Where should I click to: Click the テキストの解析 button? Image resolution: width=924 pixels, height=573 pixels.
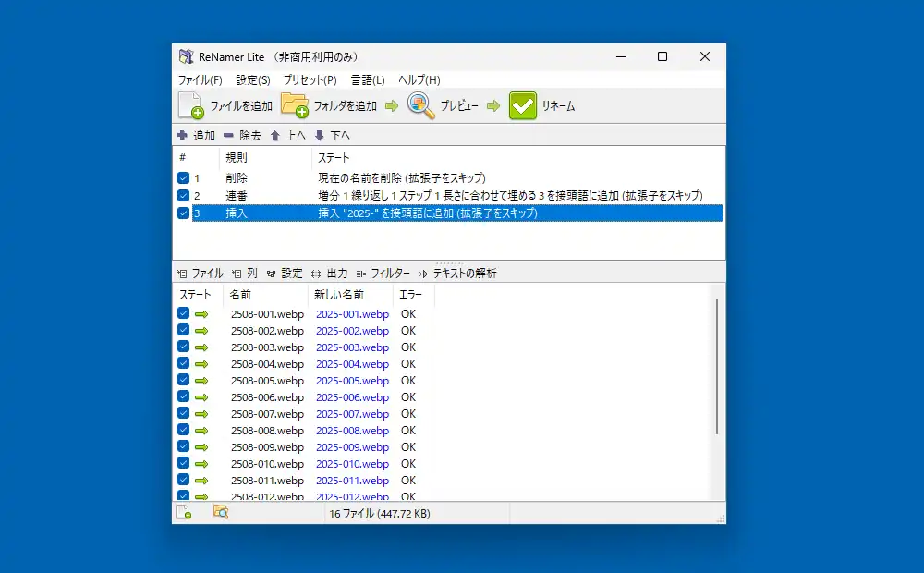click(x=458, y=274)
